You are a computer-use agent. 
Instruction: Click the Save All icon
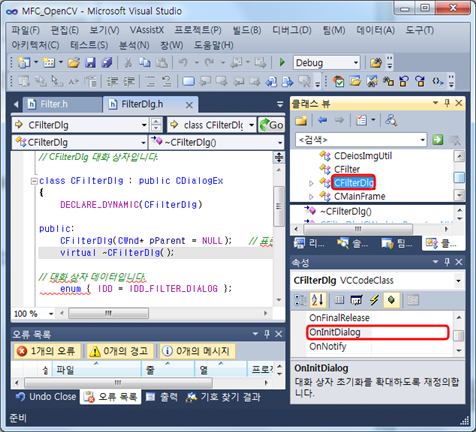click(x=107, y=63)
